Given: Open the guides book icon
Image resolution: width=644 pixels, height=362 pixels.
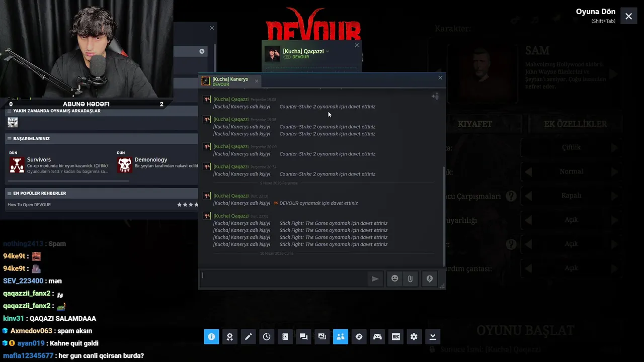Looking at the screenshot, I should point(285,337).
